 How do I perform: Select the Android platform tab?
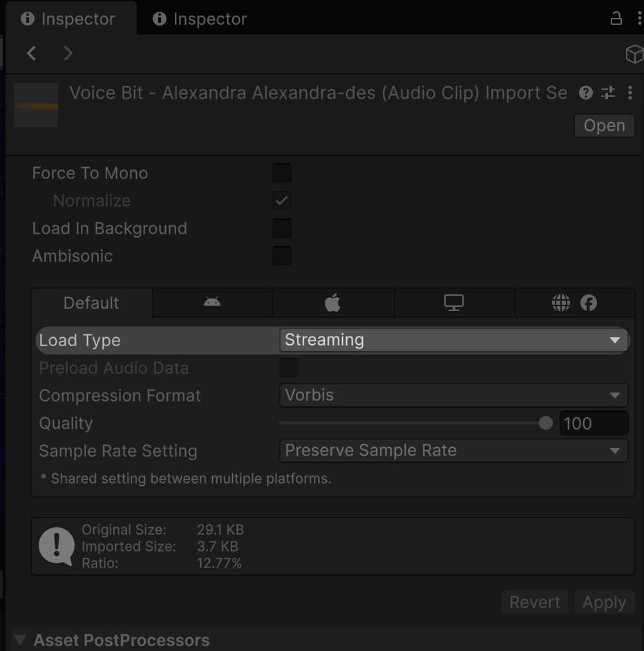point(212,303)
